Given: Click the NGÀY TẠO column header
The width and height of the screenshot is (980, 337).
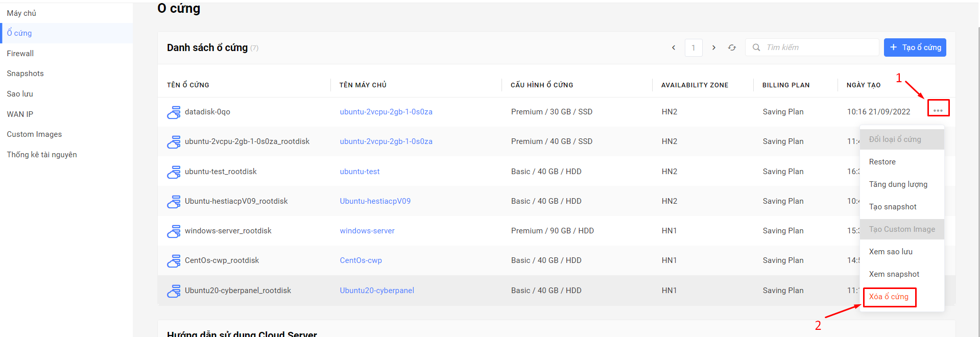Looking at the screenshot, I should tap(864, 85).
